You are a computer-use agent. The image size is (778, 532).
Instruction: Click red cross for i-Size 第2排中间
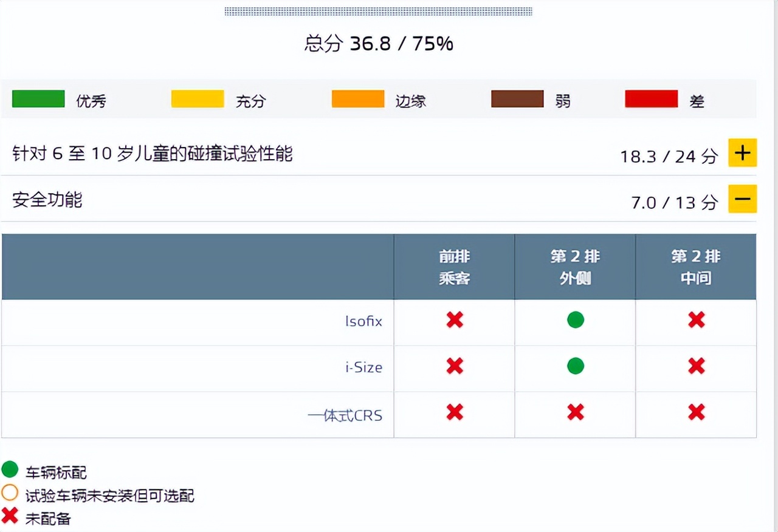tap(696, 366)
